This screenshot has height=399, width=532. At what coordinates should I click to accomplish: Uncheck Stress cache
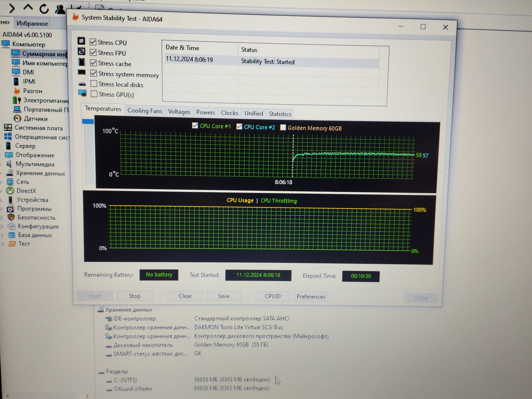tap(93, 63)
